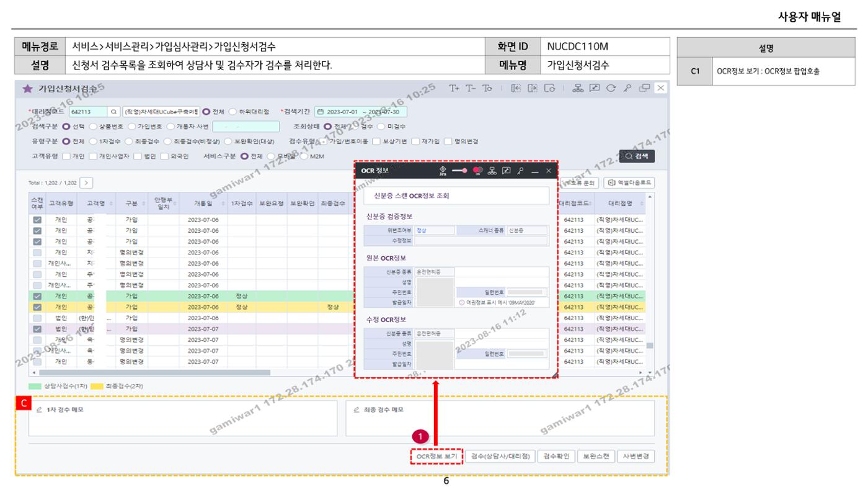
Task: Click organization chart icon in OCR정보 popup
Action: tap(493, 171)
